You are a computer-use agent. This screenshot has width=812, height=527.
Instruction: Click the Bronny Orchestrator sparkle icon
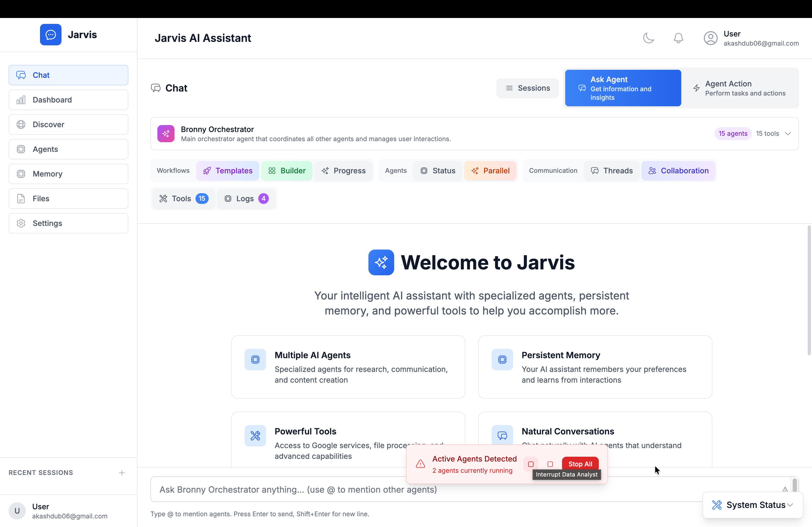[166, 134]
